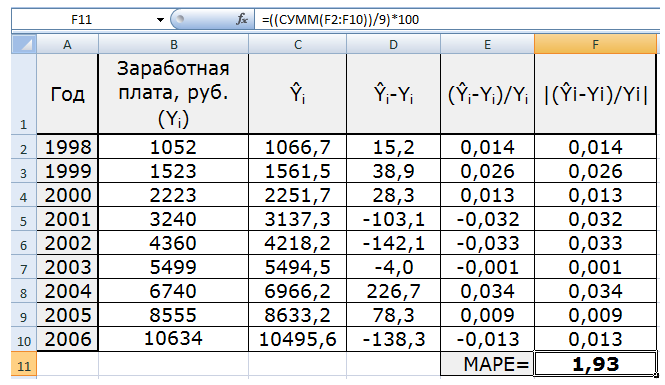The height and width of the screenshot is (385, 665).
Task: Click the relative error cell -0,032
Action: 487,219
